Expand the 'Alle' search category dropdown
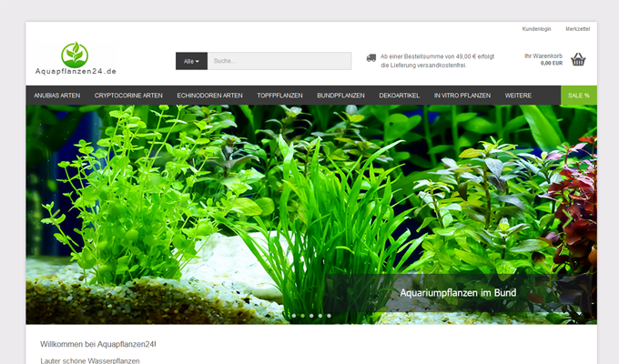The width and height of the screenshot is (619, 364). tap(191, 61)
